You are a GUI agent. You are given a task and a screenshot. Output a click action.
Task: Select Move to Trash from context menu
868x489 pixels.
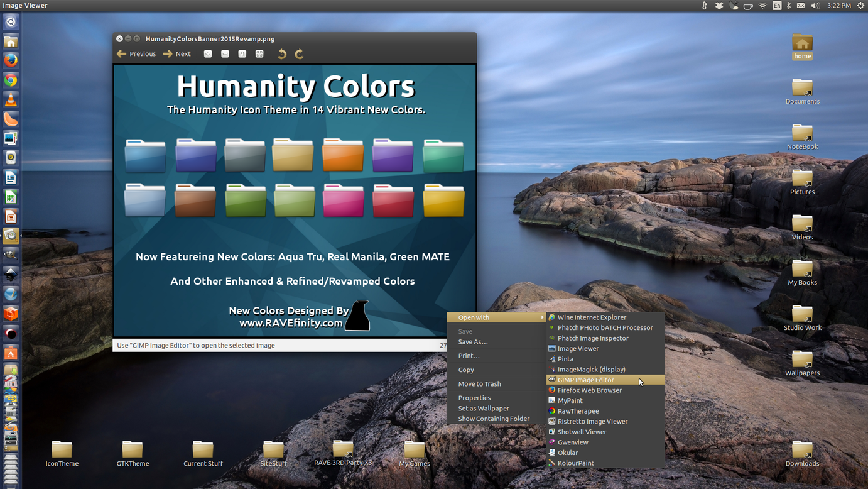point(480,383)
